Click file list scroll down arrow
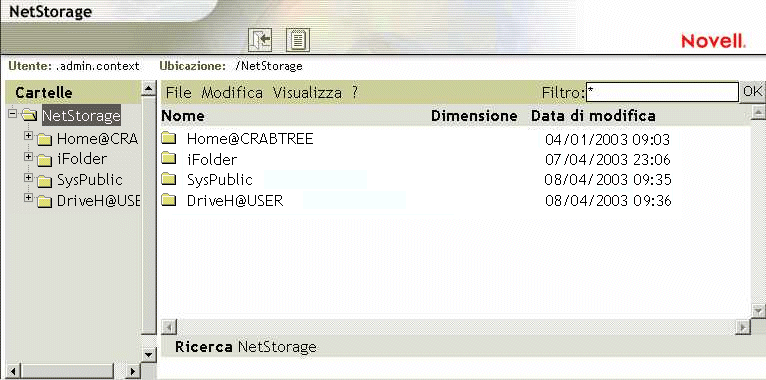 tap(758, 310)
